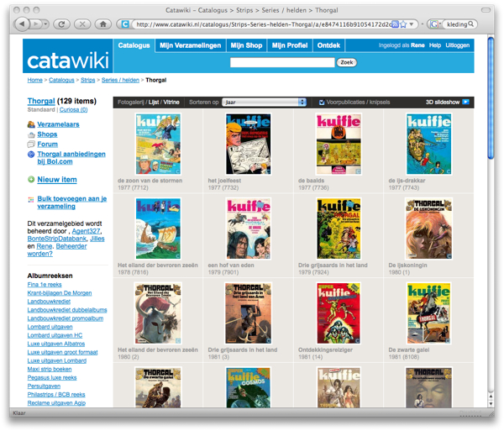Open the de ijs-drakkar cover thumbnail
Viewport: 504px width, 431px height.
[x=429, y=144]
